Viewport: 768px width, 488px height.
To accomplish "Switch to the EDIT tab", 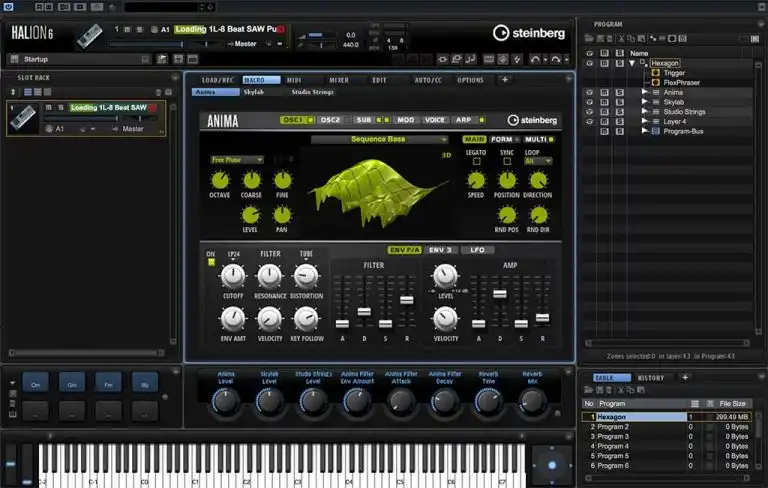I will pyautogui.click(x=379, y=80).
